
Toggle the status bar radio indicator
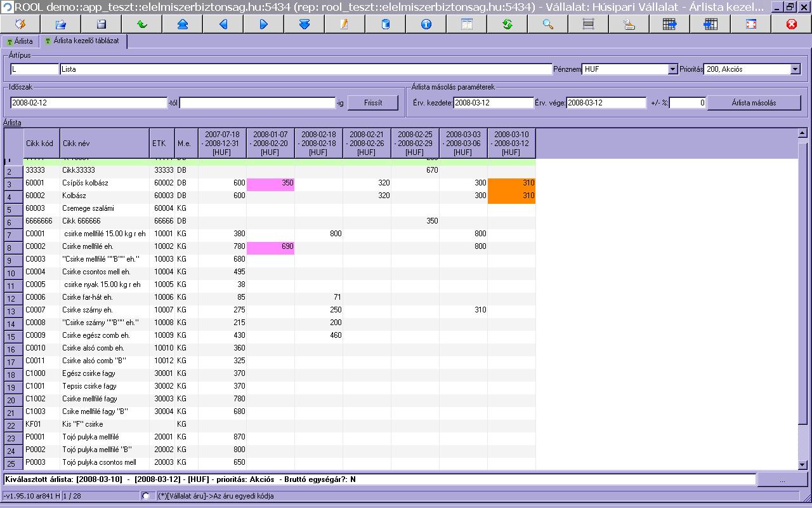[147, 495]
